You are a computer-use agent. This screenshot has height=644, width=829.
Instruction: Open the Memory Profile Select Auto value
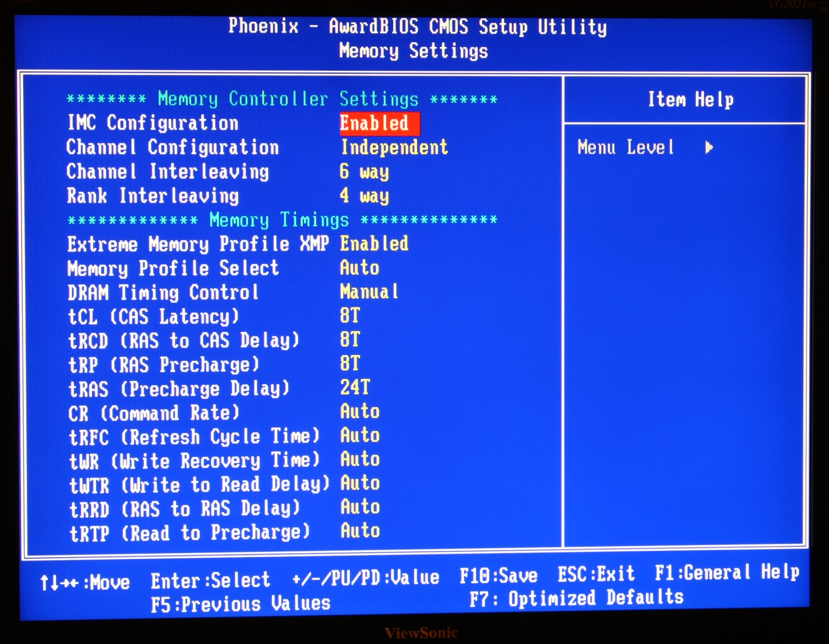click(x=360, y=268)
